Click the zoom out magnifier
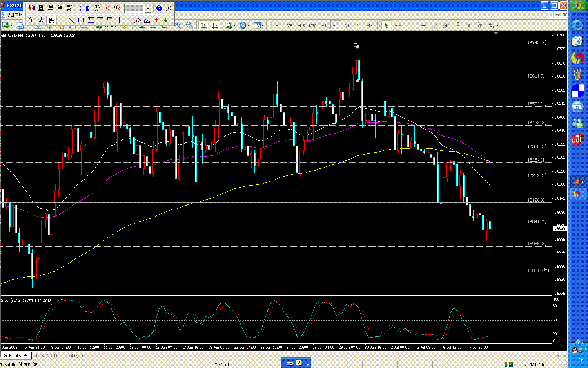This screenshot has width=588, height=368. pyautogui.click(x=189, y=25)
